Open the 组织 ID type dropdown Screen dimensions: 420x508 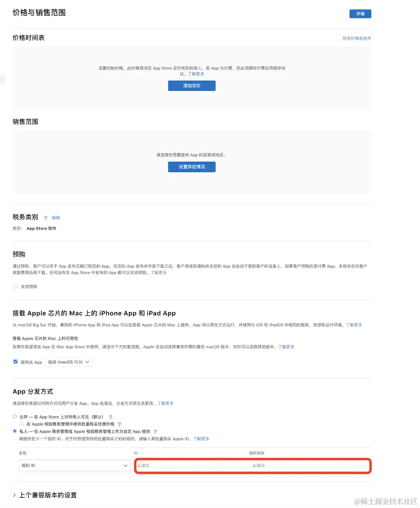[x=74, y=466]
